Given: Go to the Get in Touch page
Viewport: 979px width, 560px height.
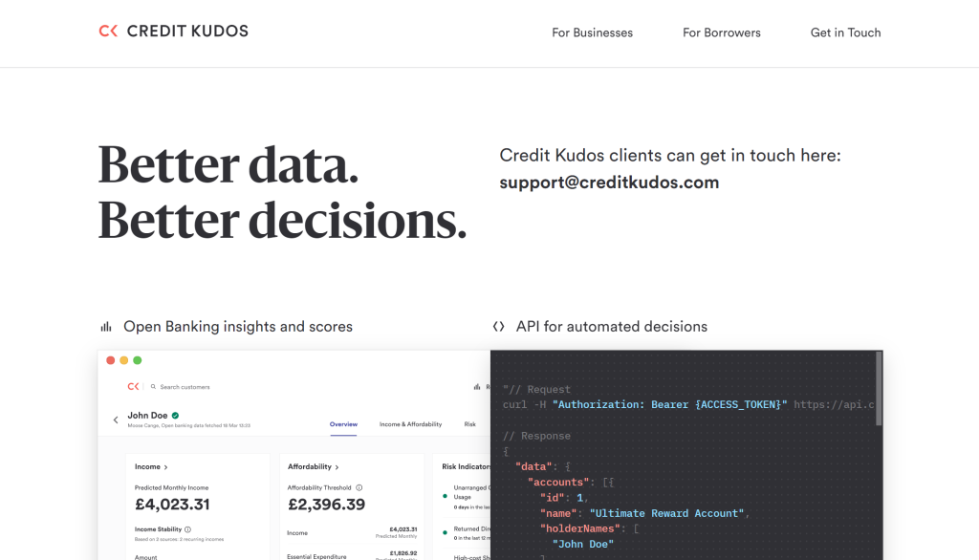Looking at the screenshot, I should 845,32.
